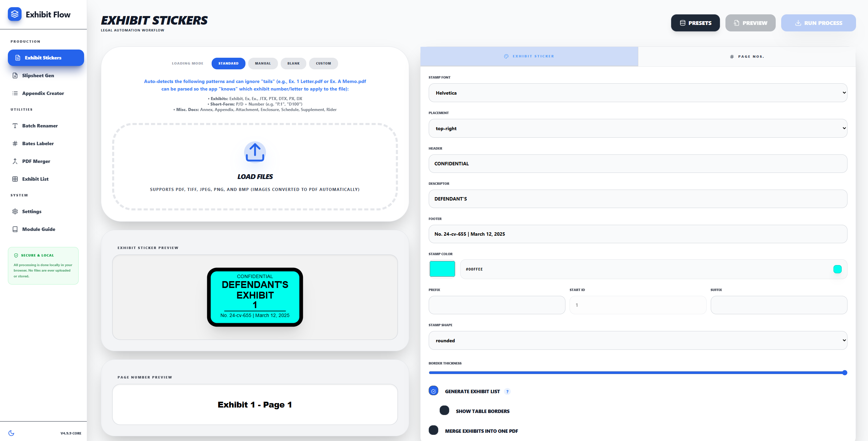Click the cyan stamp color swatch
Viewport: 868px width, 441px height.
pos(442,269)
